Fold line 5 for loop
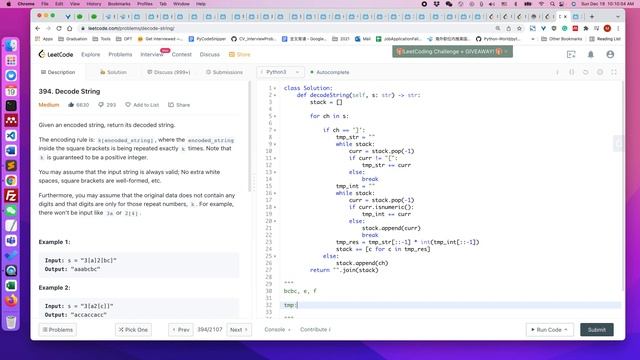This screenshot has width=640, height=360. click(275, 116)
